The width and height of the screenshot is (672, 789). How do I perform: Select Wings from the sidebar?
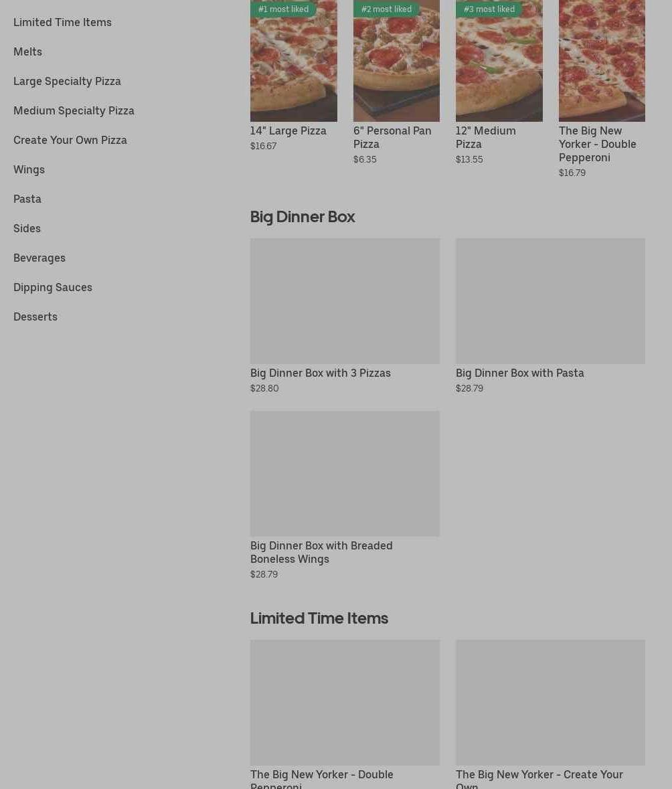pyautogui.click(x=29, y=169)
